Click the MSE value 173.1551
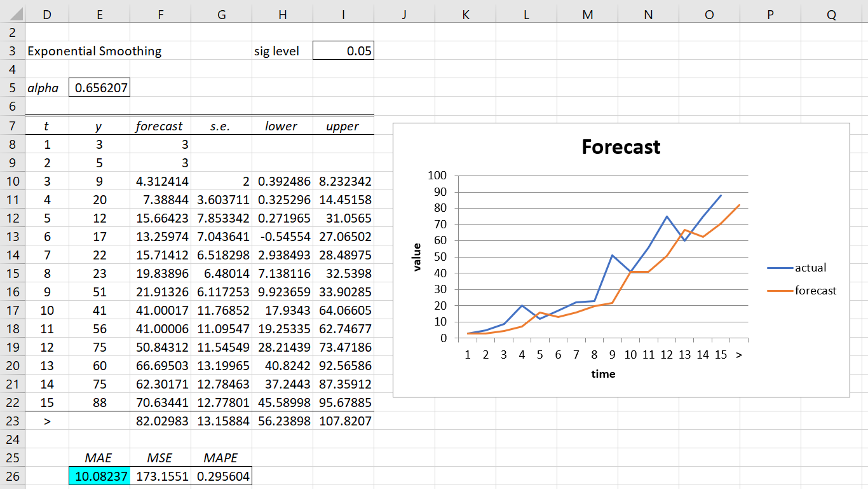This screenshot has width=868, height=489. coord(160,476)
